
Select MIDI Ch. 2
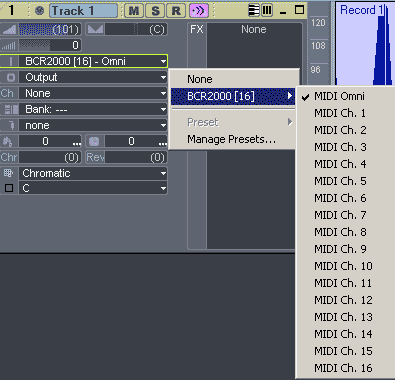point(346,130)
